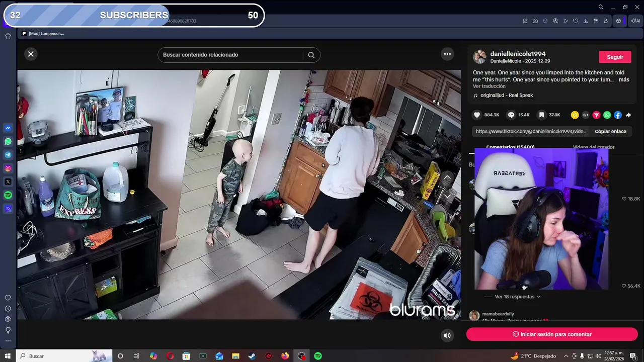Open Easy Setup sliders icon
The image size is (644, 362).
tap(596, 21)
